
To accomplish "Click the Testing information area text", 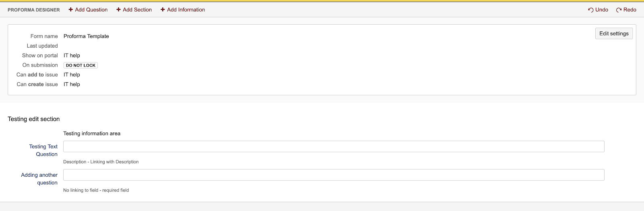I will click(x=92, y=134).
